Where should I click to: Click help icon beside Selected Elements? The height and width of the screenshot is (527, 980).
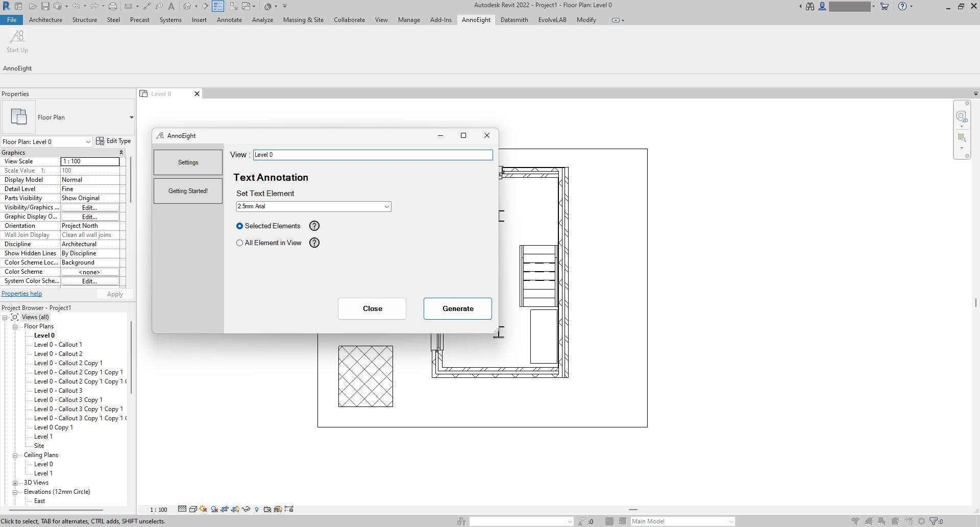pos(314,226)
